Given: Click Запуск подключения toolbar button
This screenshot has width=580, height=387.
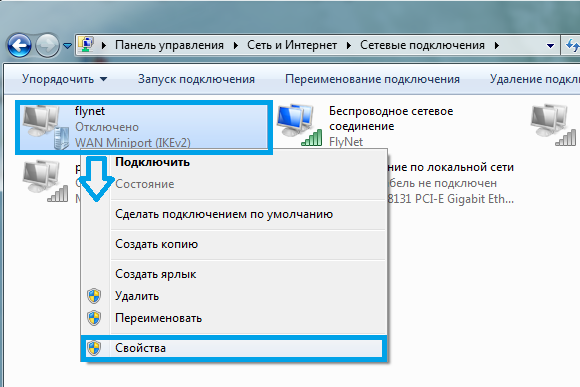Looking at the screenshot, I should (x=196, y=79).
